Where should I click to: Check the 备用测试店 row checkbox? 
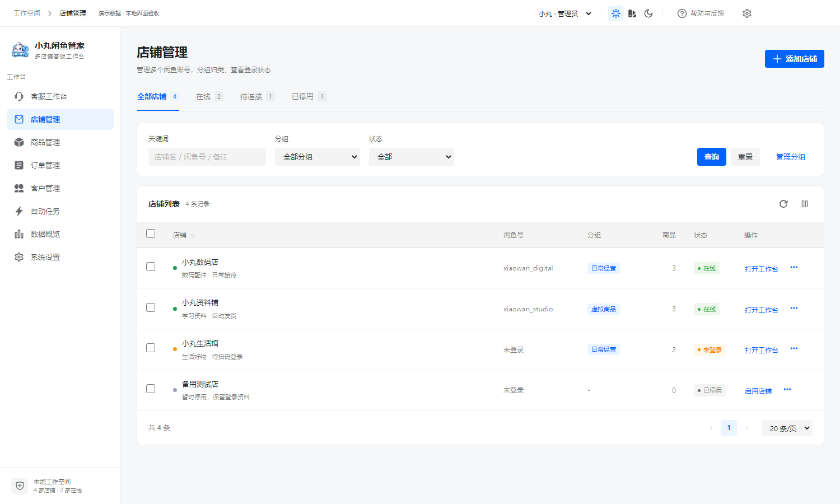[151, 389]
